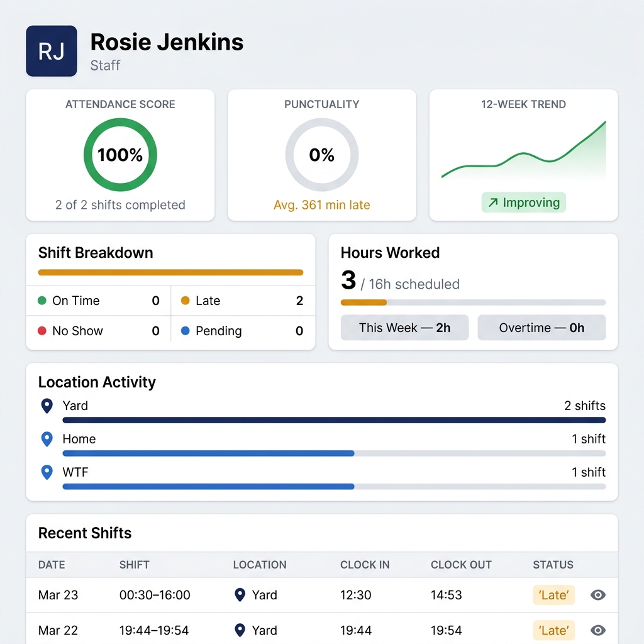
Task: Click the Yard location pin icon
Action: click(x=47, y=406)
